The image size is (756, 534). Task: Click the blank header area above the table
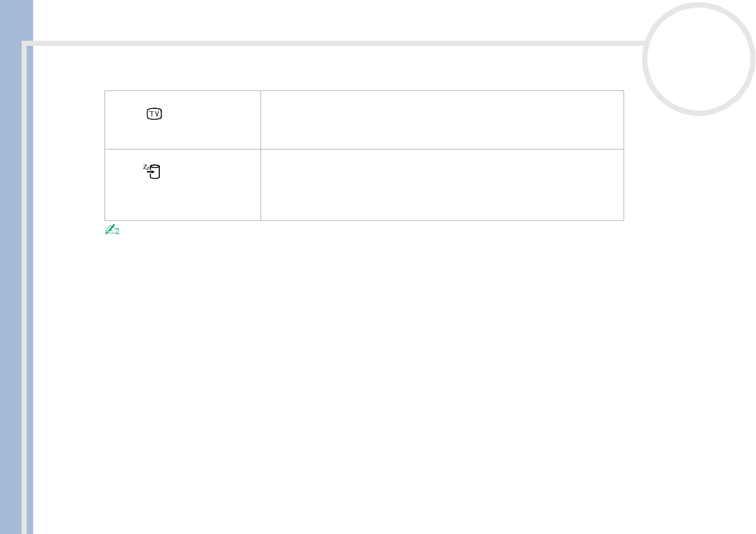(x=338, y=67)
